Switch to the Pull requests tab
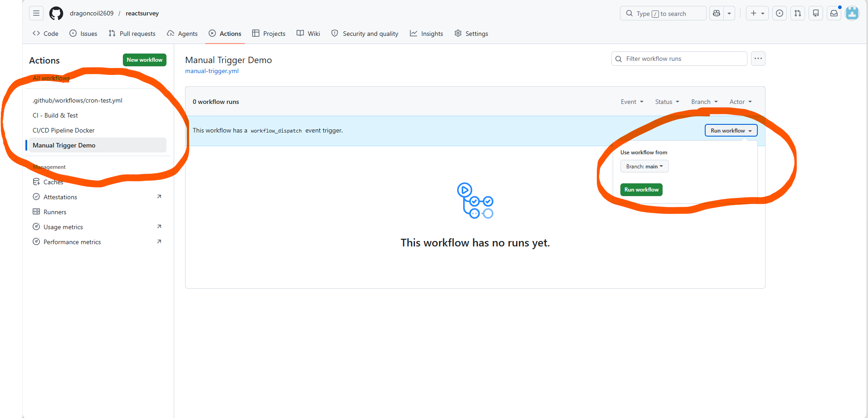 (x=132, y=34)
